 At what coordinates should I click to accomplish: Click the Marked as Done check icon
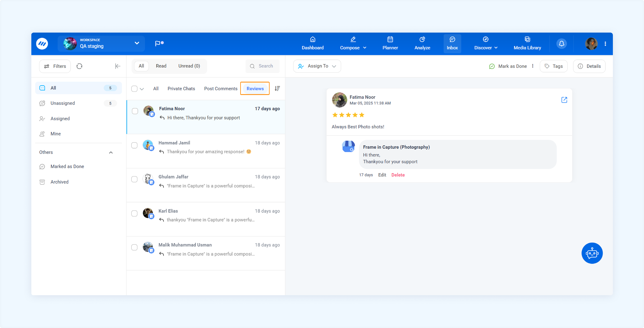tap(42, 167)
